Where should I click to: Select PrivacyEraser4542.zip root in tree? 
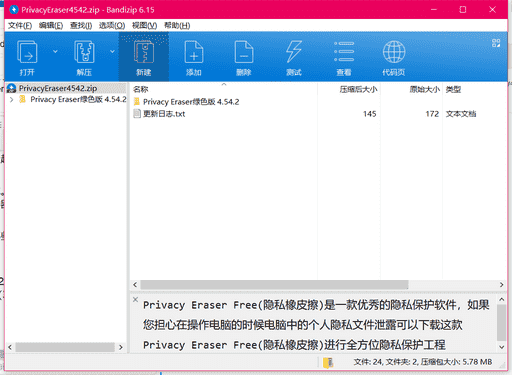tap(58, 88)
